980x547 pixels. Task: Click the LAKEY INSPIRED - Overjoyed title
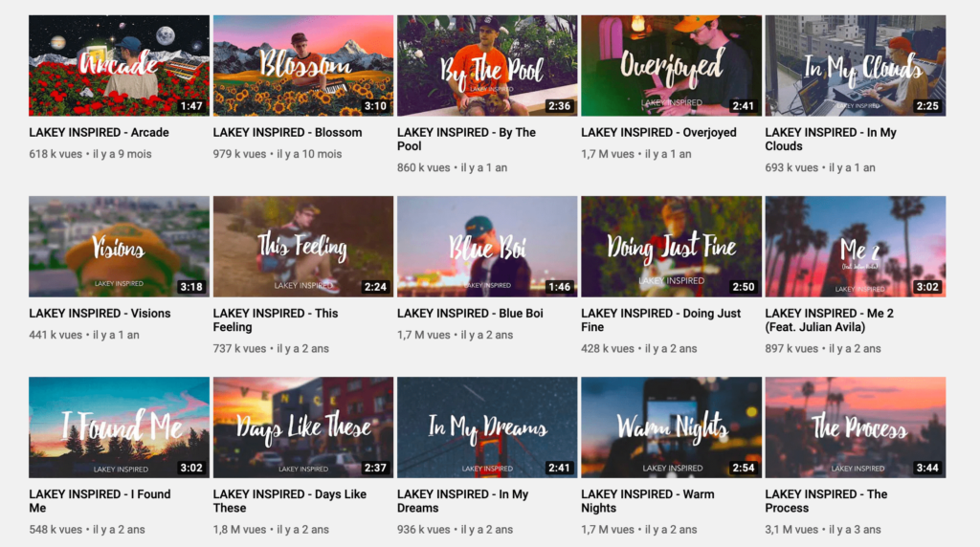tap(658, 132)
